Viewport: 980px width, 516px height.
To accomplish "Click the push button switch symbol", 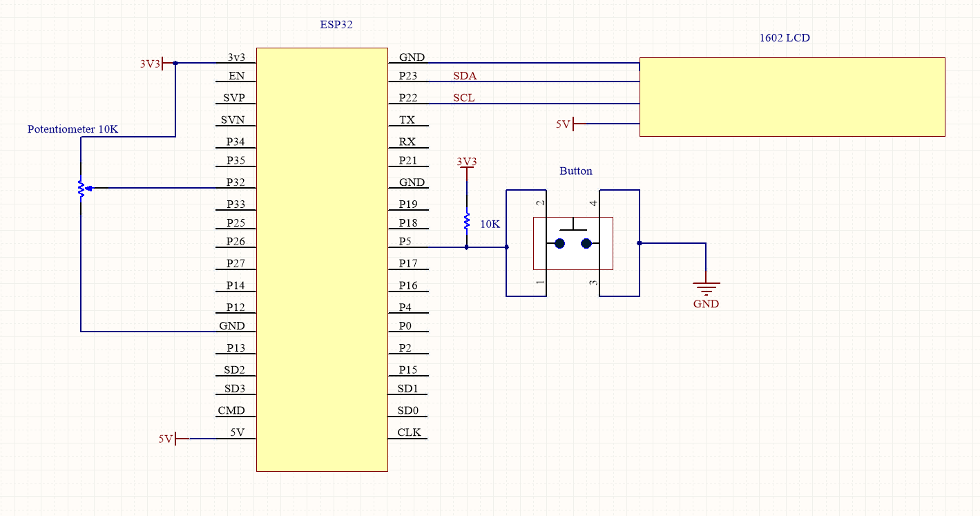I will pyautogui.click(x=573, y=243).
